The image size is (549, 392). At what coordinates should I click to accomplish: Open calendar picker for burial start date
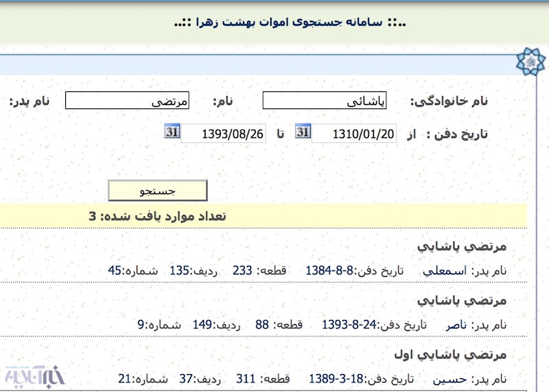click(x=303, y=131)
